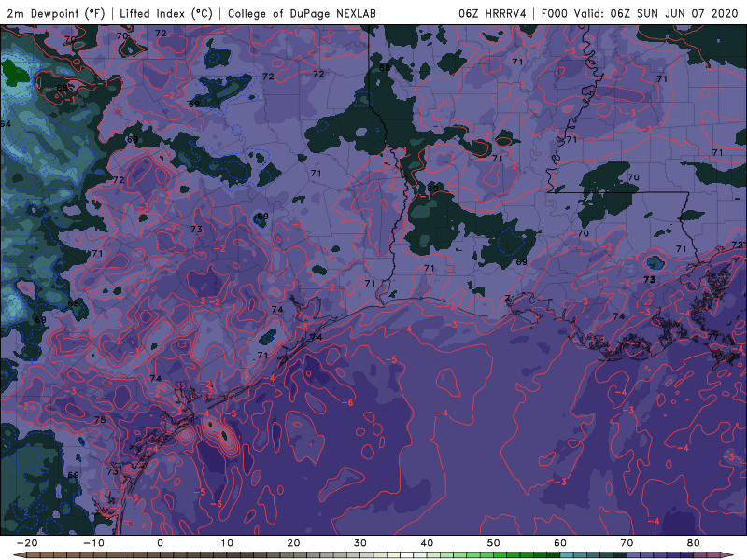747x560 pixels.
Task: Click the 70 label on the color scale
Action: click(627, 543)
